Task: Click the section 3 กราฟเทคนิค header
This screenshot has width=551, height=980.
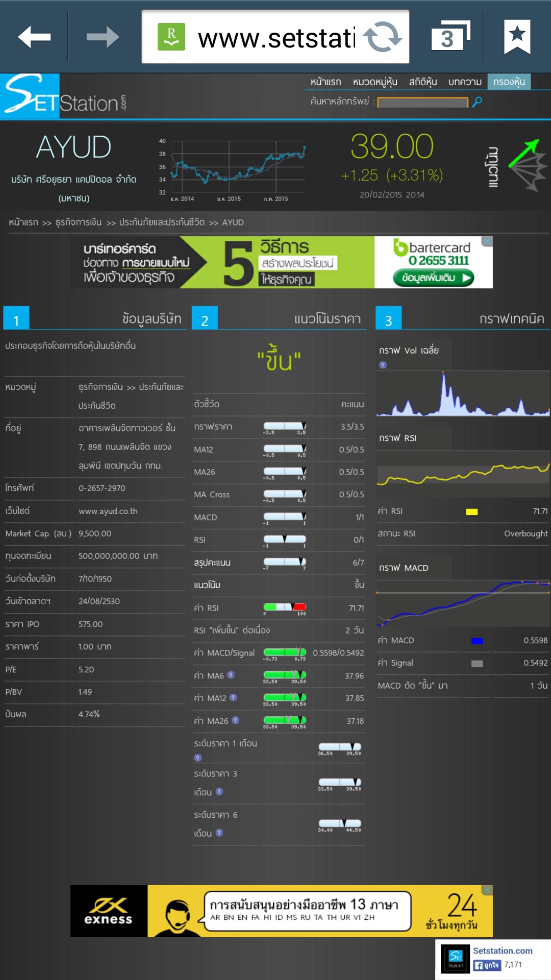Action: coord(463,318)
